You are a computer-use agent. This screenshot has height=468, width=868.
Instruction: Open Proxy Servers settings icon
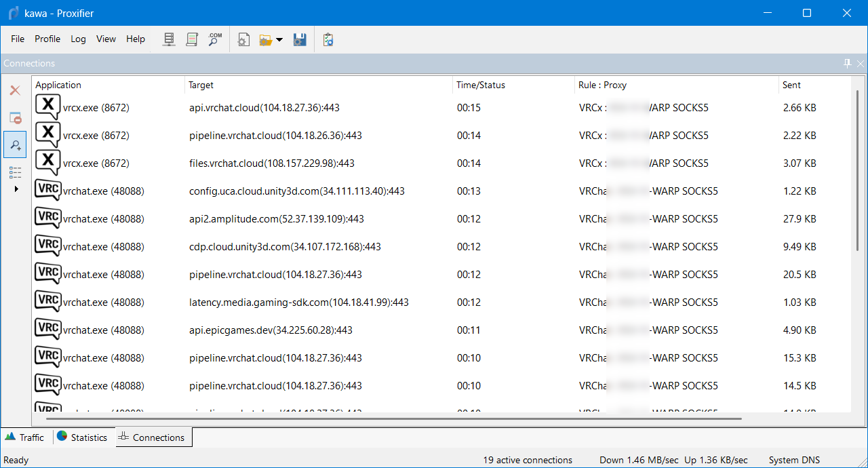click(x=170, y=40)
